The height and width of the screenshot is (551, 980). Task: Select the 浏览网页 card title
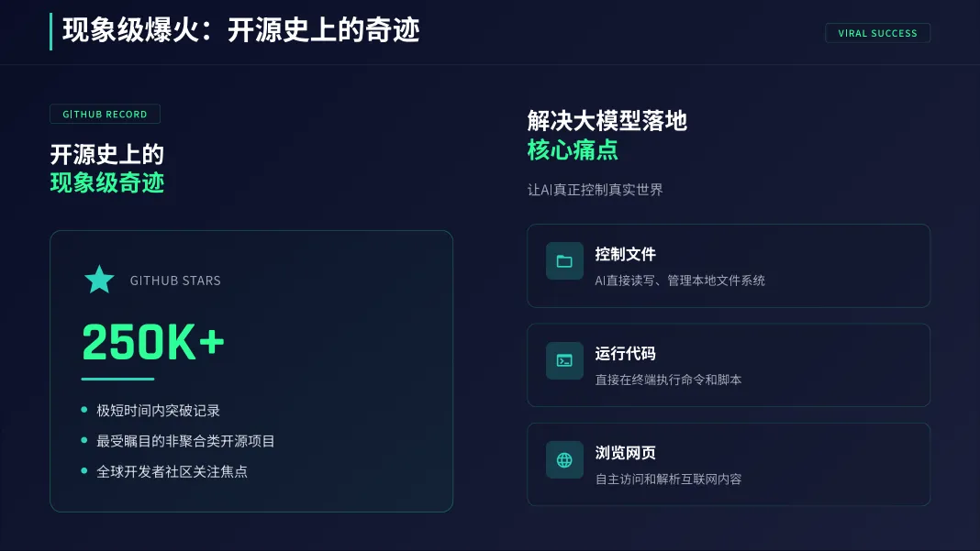[625, 453]
